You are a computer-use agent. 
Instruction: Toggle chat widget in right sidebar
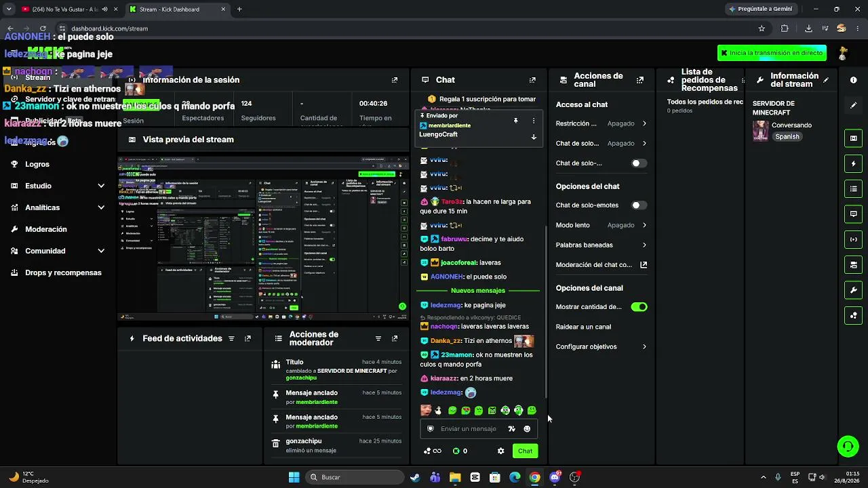853,214
